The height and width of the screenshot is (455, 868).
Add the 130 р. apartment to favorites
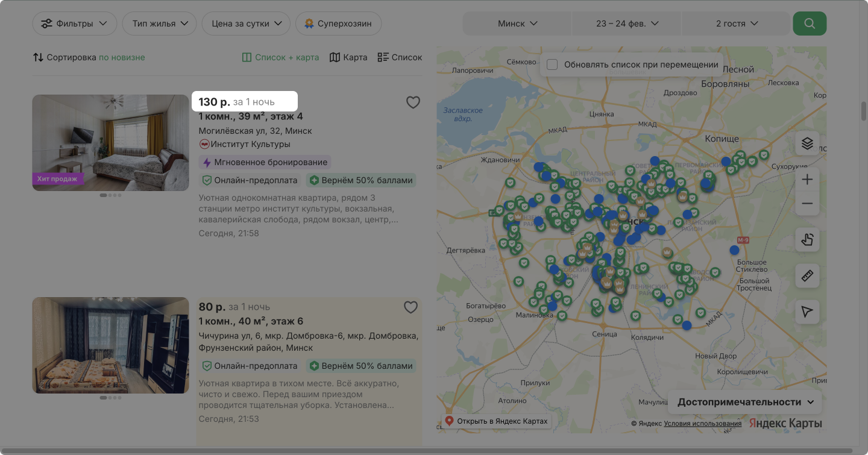413,102
